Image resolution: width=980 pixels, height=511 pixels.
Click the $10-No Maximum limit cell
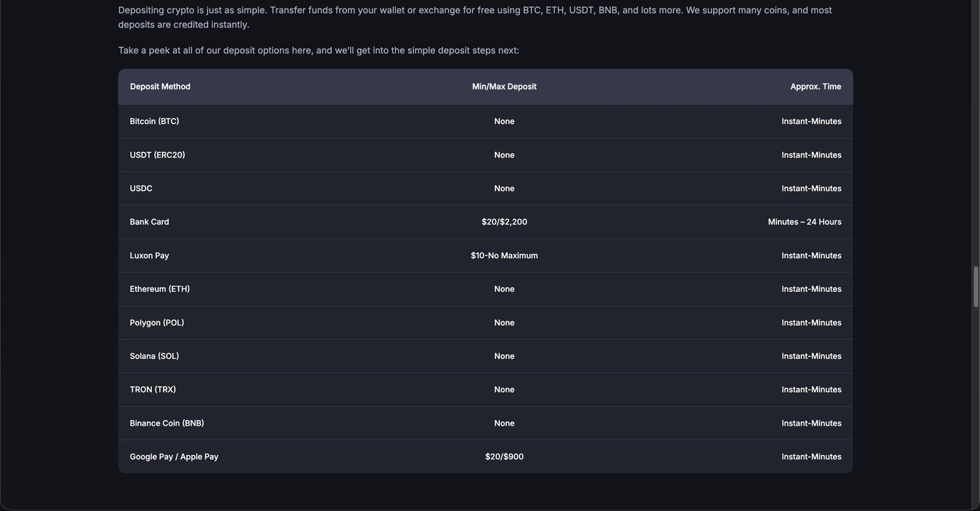coord(504,255)
